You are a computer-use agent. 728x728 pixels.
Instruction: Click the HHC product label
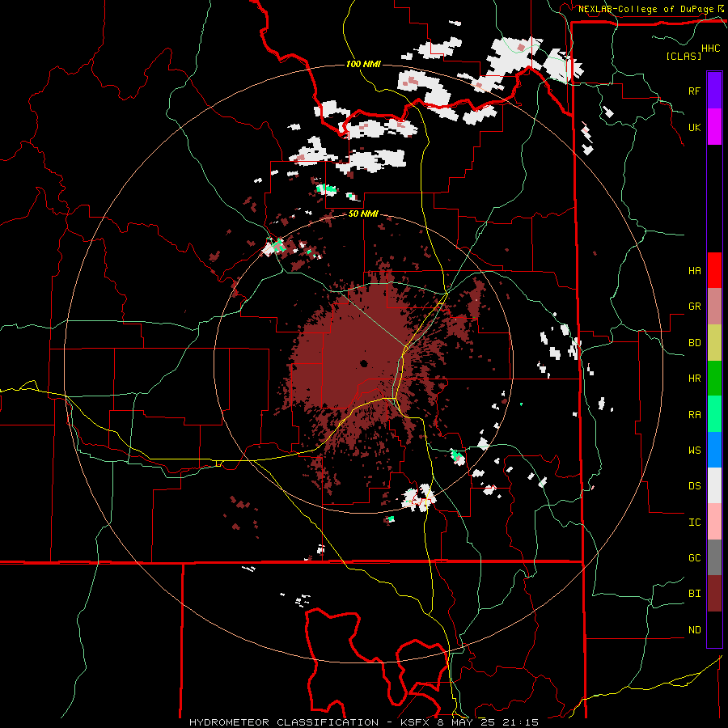point(711,49)
